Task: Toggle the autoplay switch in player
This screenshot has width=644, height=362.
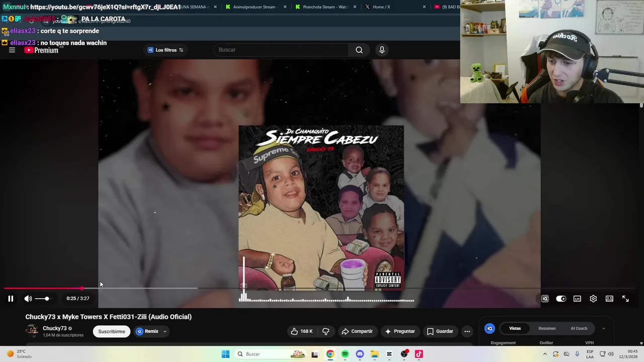Action: 561,299
